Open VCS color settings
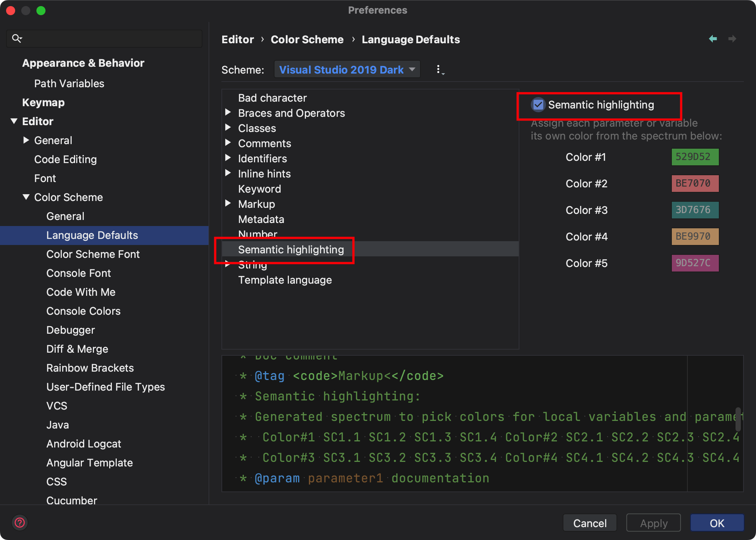The image size is (756, 540). click(56, 406)
